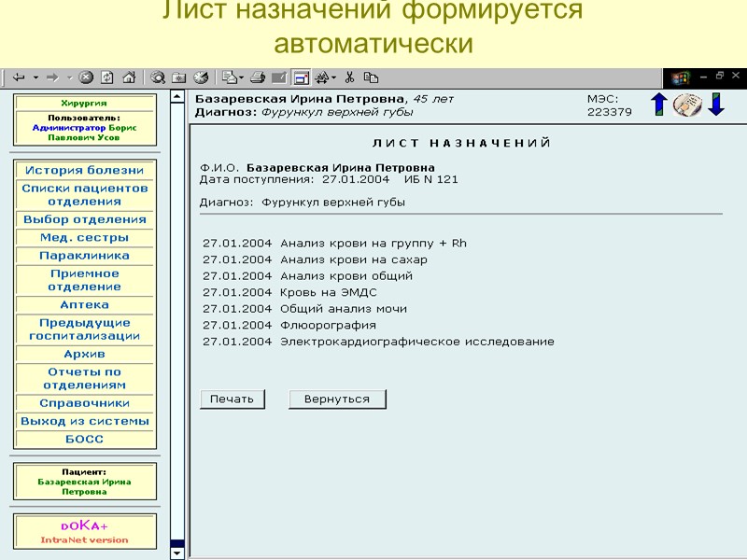The image size is (747, 560).
Task: Open the История болезни menu item
Action: [85, 171]
